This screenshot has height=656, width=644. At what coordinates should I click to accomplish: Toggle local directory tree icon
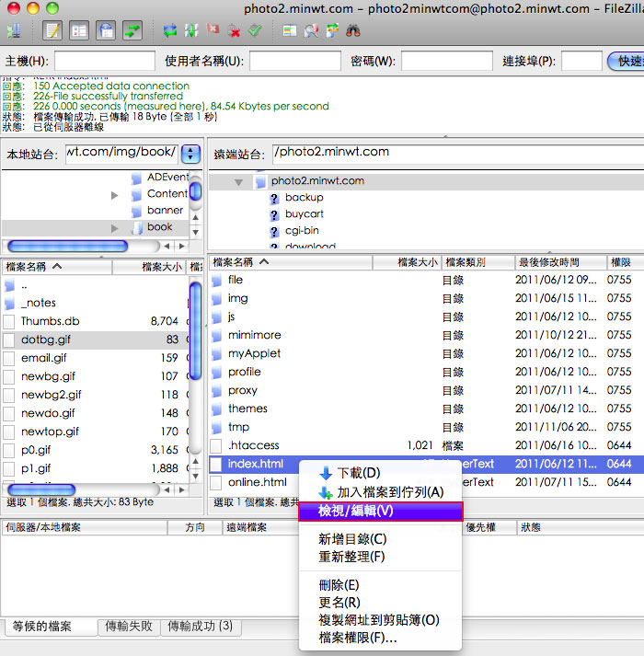[79, 30]
